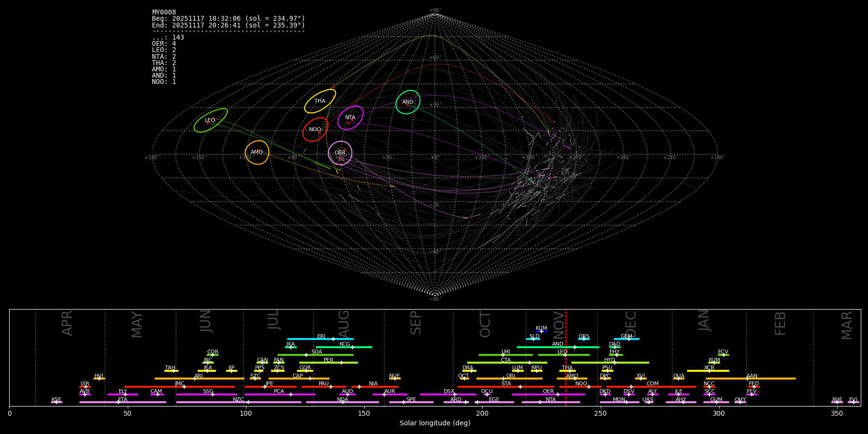
Task: Click the orange AMO radiant circle on the map
Action: (x=257, y=152)
